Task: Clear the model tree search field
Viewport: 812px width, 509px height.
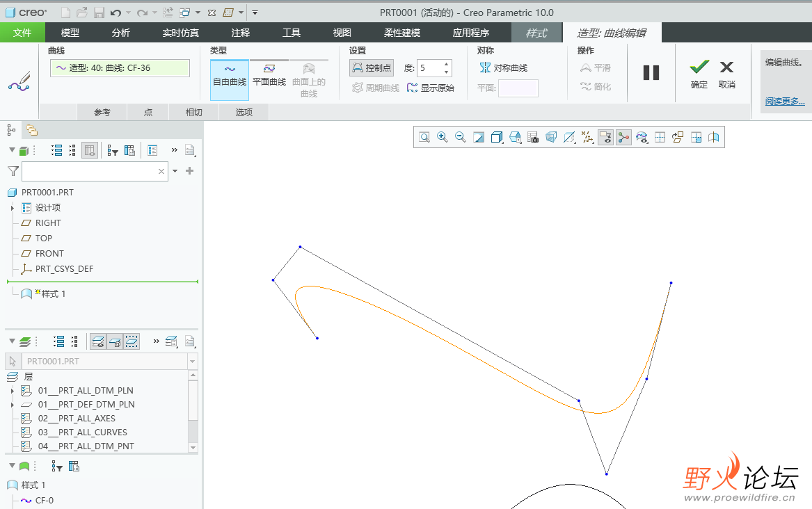Action: [x=161, y=171]
